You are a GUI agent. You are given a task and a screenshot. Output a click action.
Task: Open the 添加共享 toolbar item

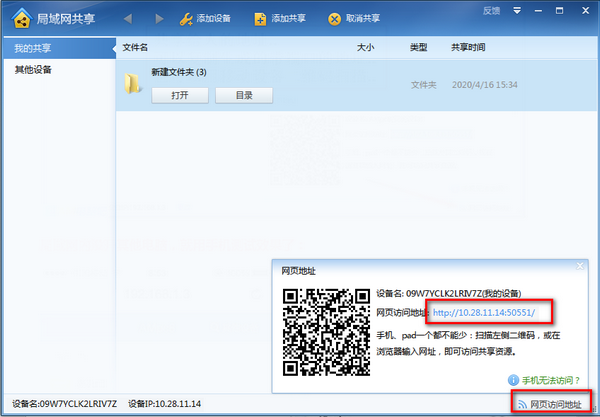click(x=280, y=19)
